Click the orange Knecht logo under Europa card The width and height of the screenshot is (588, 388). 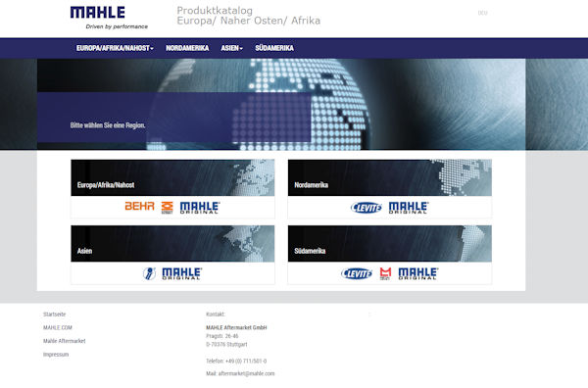point(167,208)
